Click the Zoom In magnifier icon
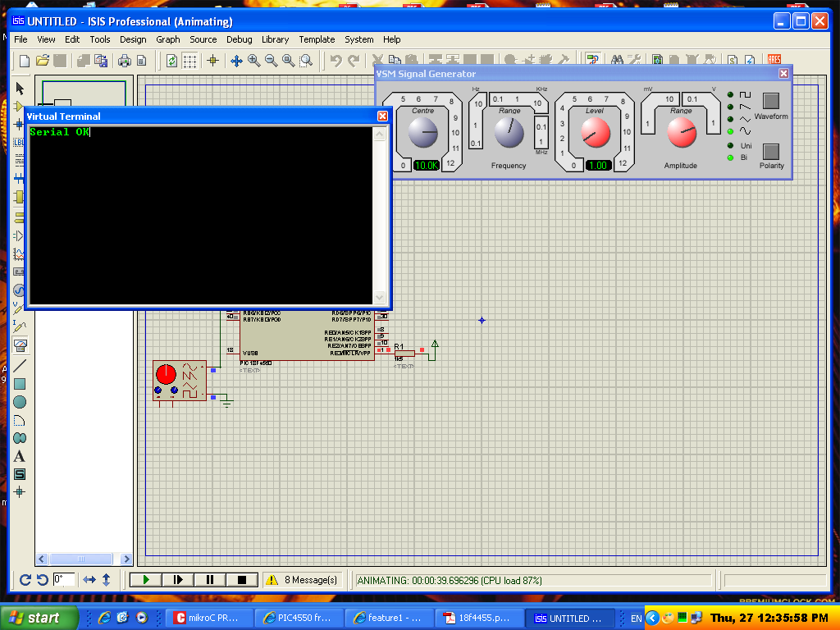 (254, 61)
